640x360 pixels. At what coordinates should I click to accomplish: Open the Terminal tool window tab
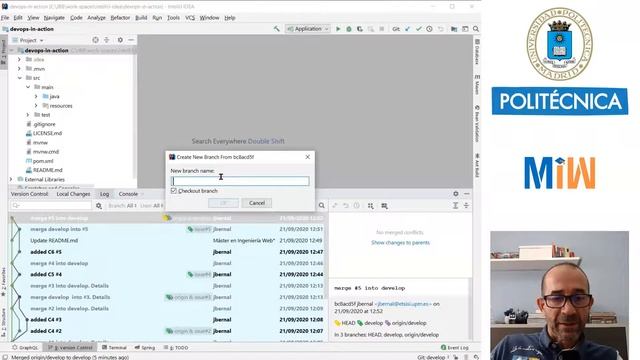pyautogui.click(x=114, y=348)
